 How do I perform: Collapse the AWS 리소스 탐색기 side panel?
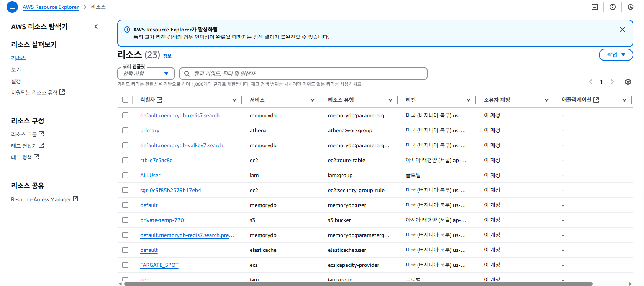click(x=96, y=26)
